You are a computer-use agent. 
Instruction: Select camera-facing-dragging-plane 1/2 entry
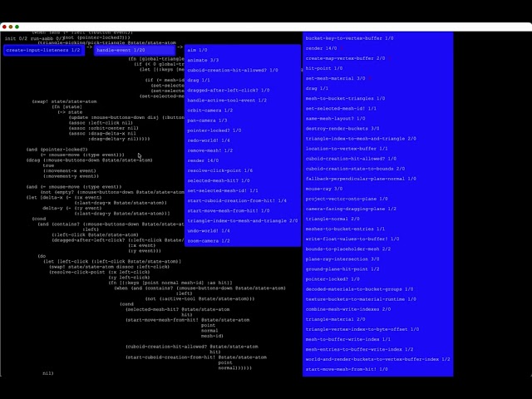tap(351, 209)
